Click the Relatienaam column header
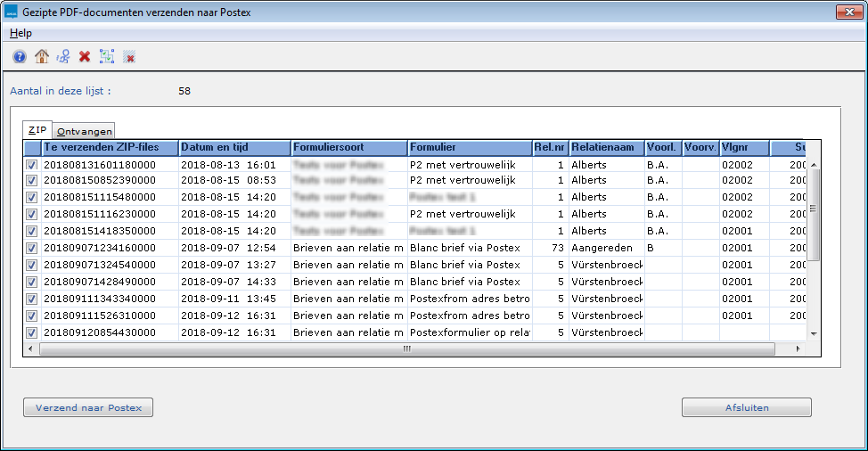Viewport: 868px width, 451px height. [x=605, y=147]
